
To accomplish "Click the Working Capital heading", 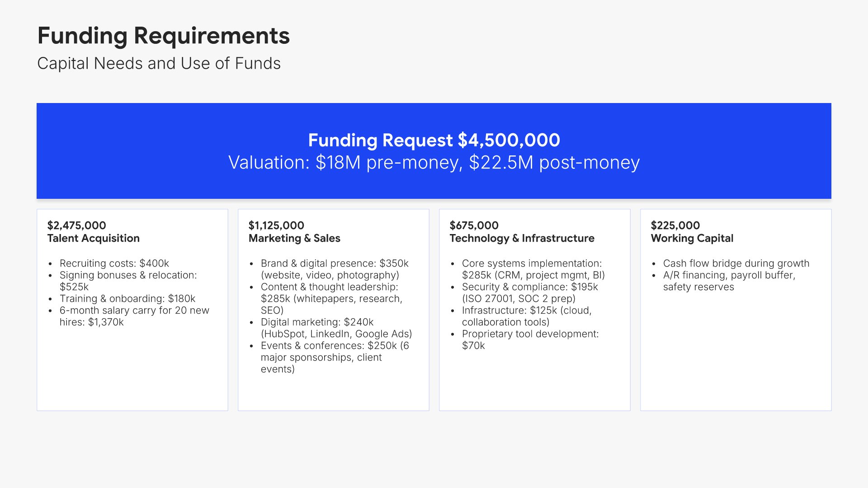I will [692, 238].
